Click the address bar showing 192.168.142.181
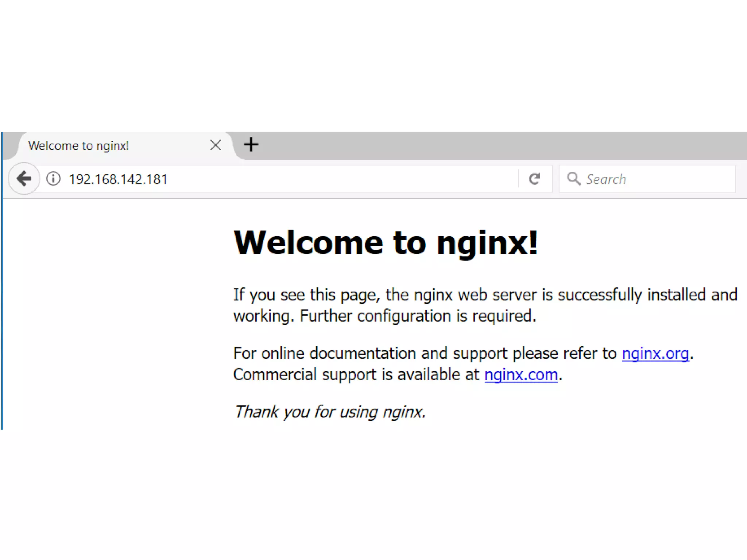 (x=118, y=179)
